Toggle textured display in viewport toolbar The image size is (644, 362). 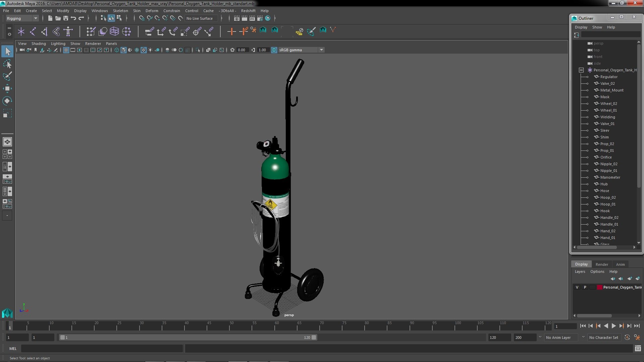point(144,50)
